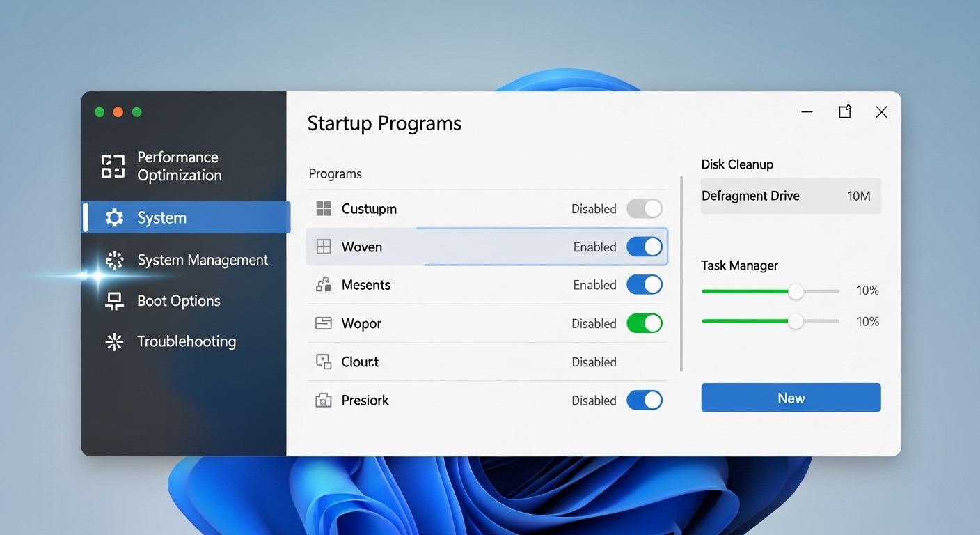Click the Performance Optimization sidebar icon

coord(113,166)
